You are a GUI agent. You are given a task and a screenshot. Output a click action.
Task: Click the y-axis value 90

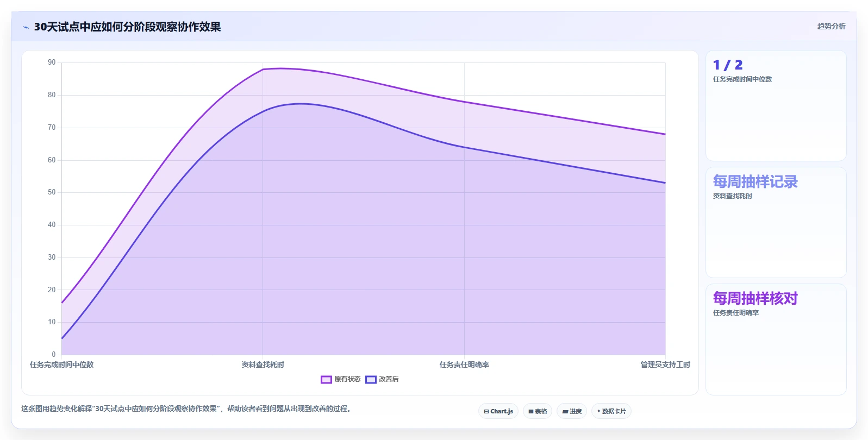point(52,62)
